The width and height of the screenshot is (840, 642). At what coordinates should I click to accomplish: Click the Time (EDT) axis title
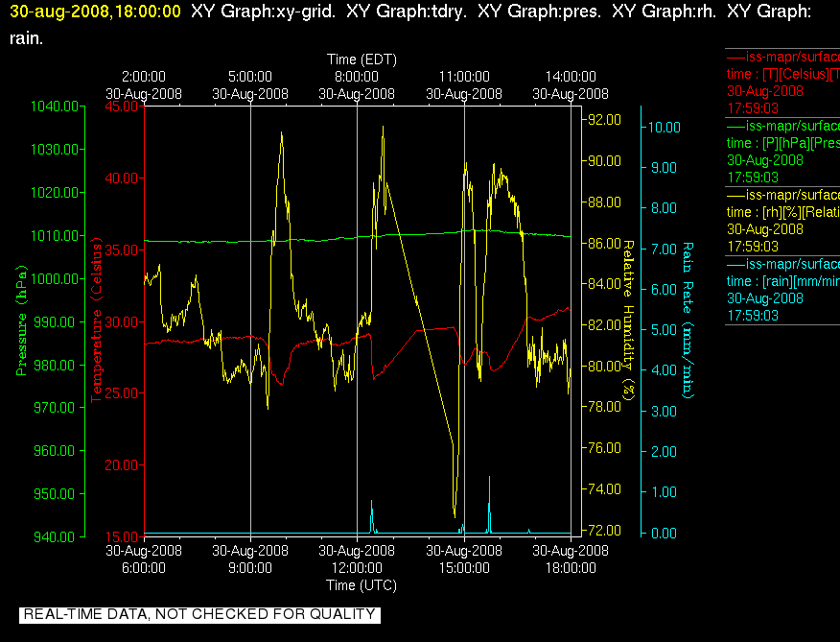[x=362, y=59]
